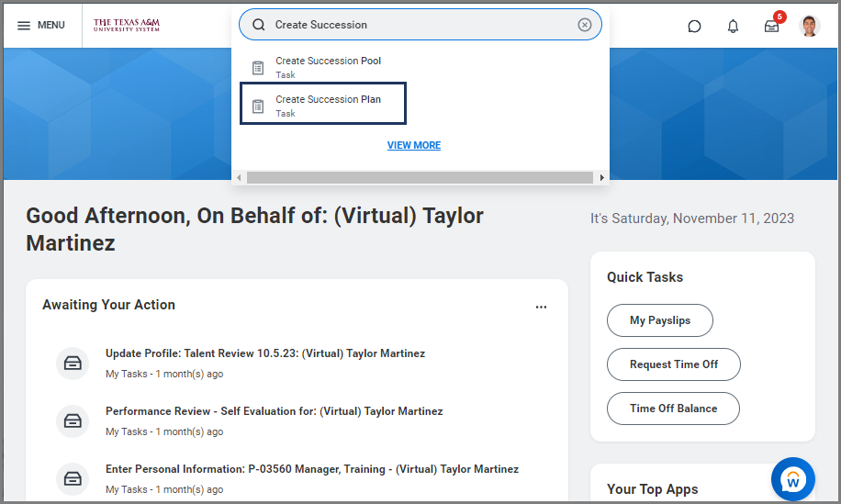Click the My Payslips quick task
The height and width of the screenshot is (504, 841).
660,320
